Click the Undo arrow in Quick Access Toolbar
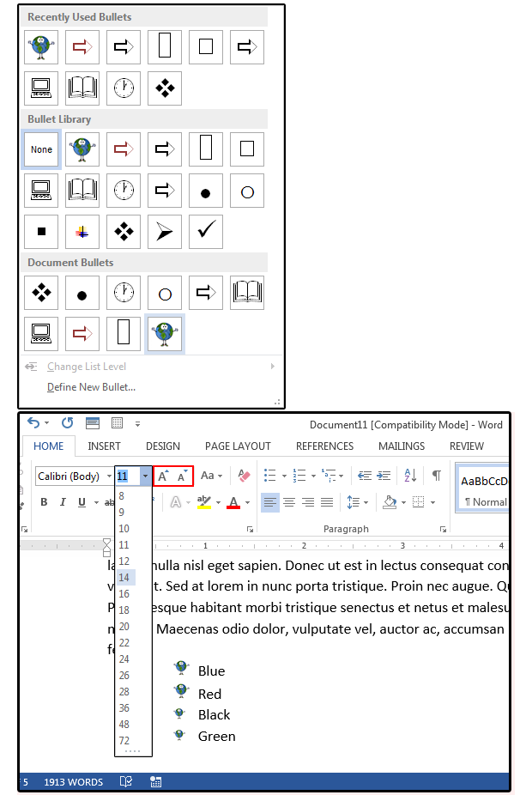 33,422
